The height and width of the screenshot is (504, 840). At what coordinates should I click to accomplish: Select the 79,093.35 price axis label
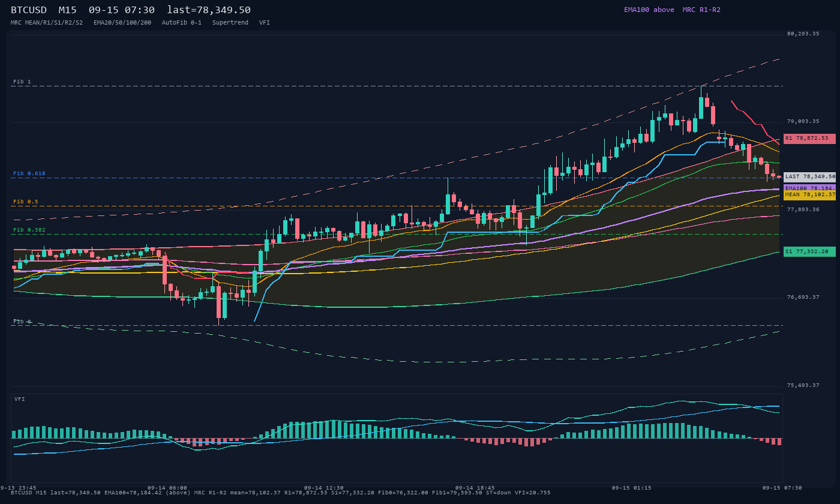tap(803, 121)
